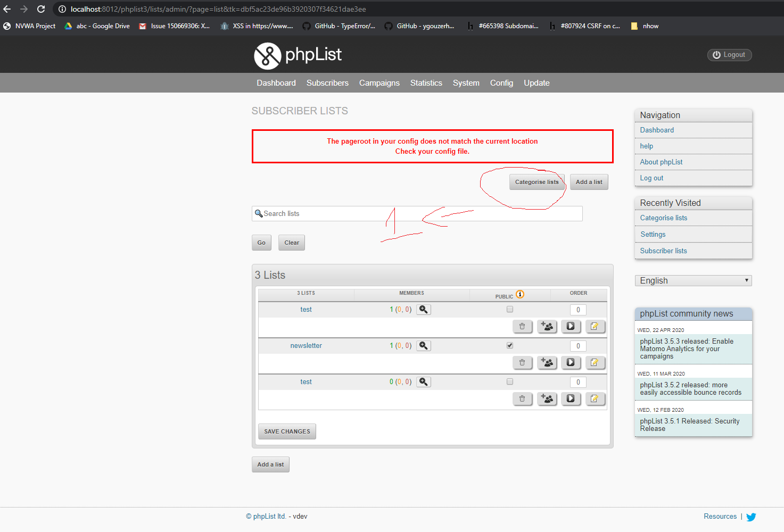This screenshot has height=532, width=784.
Task: Open Dashboard link in Navigation panel
Action: [657, 130]
